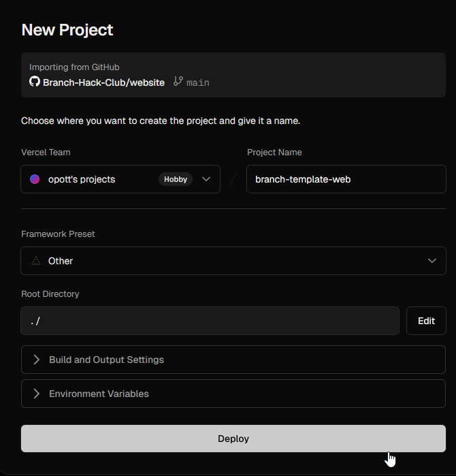Click the chevron in the Framework Preset box

coord(432,261)
